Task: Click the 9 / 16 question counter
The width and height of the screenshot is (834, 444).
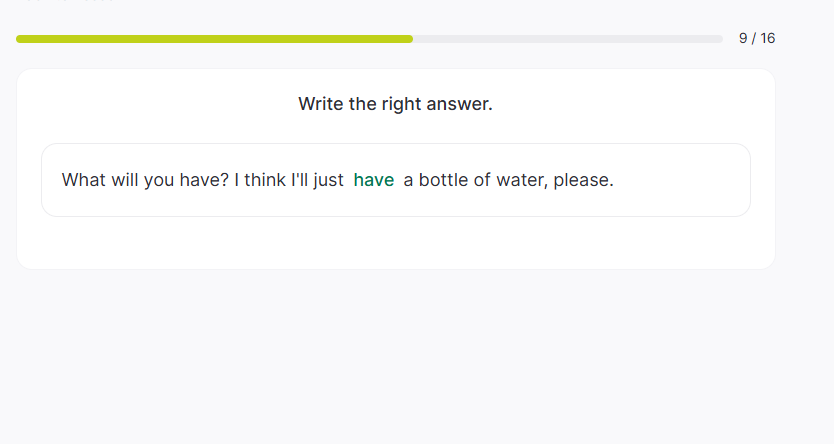Action: point(757,39)
